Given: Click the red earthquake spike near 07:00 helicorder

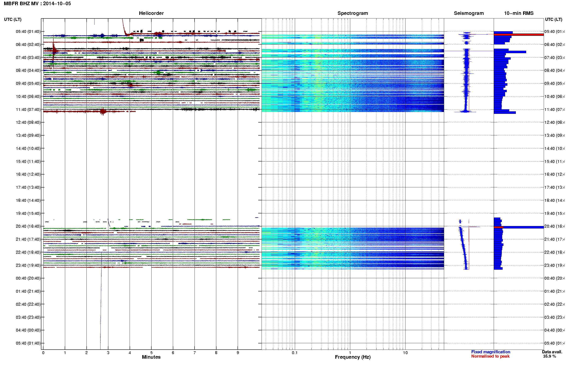Looking at the screenshot, I should pyautogui.click(x=54, y=51).
